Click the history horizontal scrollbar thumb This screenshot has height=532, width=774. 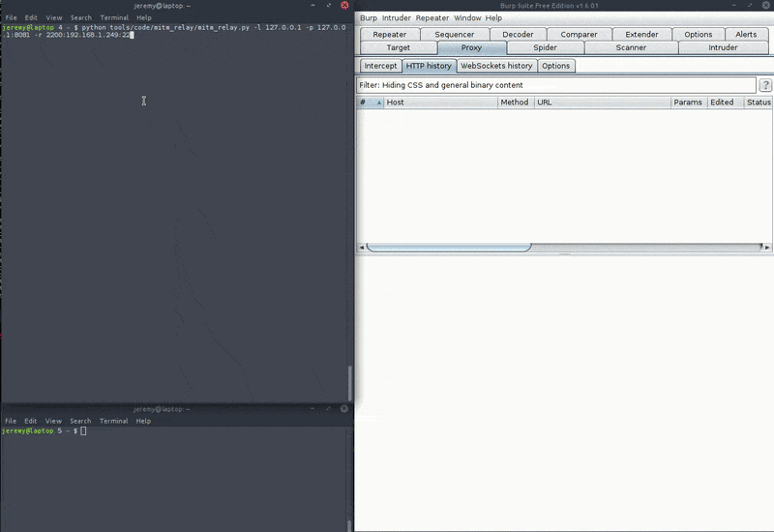click(449, 248)
